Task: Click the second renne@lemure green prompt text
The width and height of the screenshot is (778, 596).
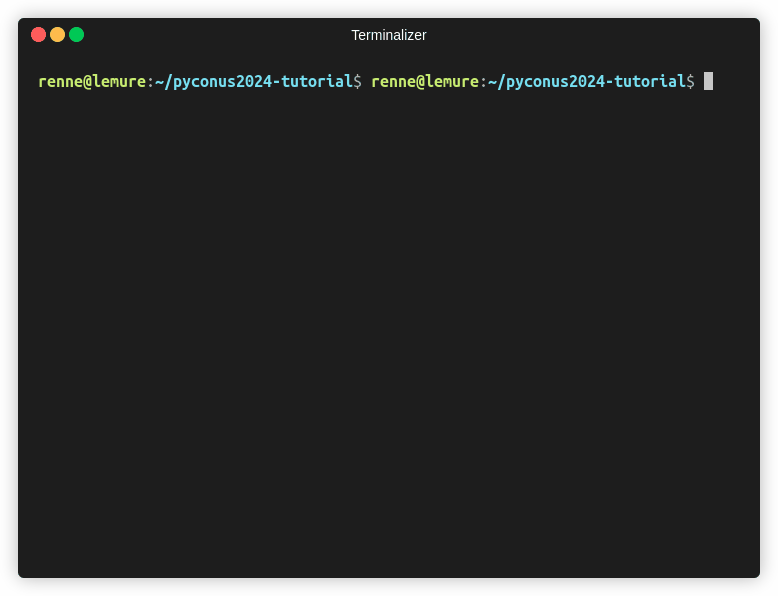Action: pyautogui.click(x=425, y=81)
